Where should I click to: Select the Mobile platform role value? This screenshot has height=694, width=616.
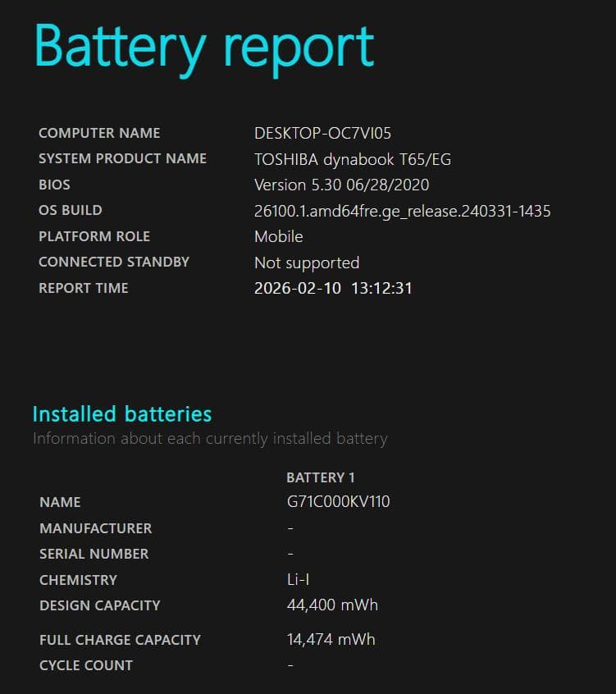278,236
